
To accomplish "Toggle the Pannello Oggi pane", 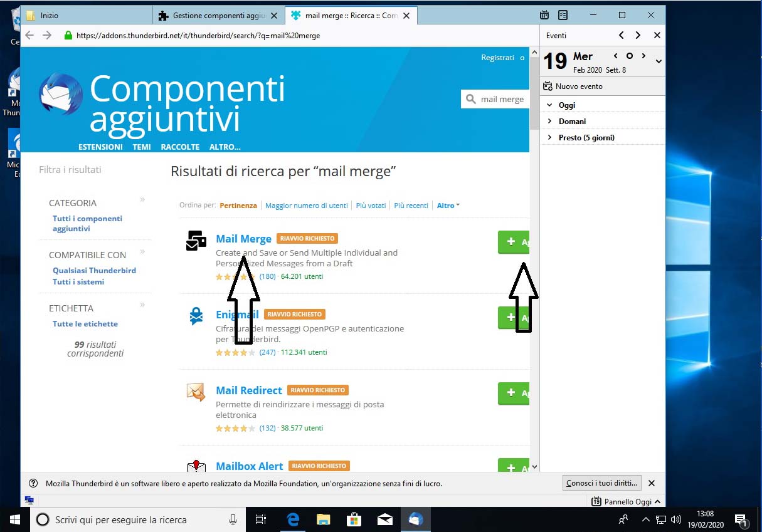I will 626,501.
